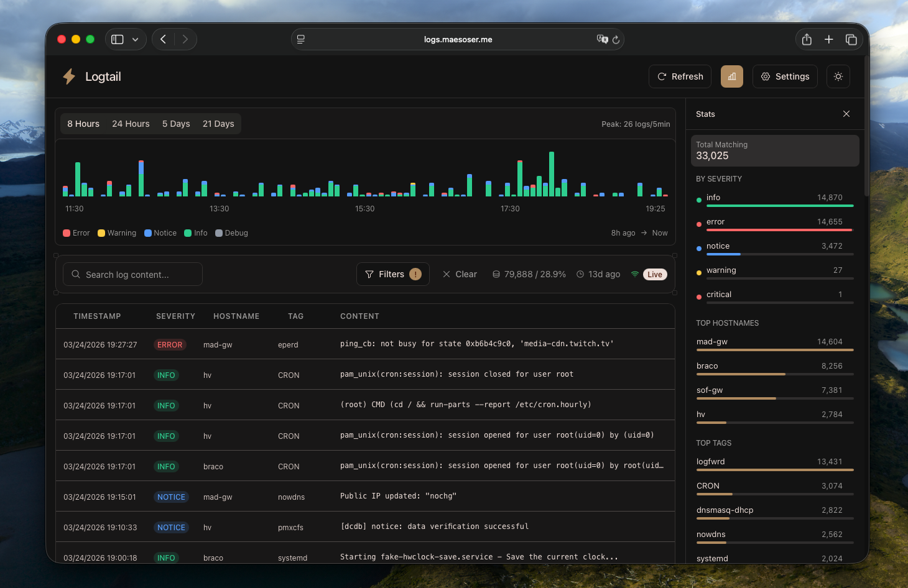The width and height of the screenshot is (908, 588).
Task: Open Settings
Action: [x=785, y=76]
